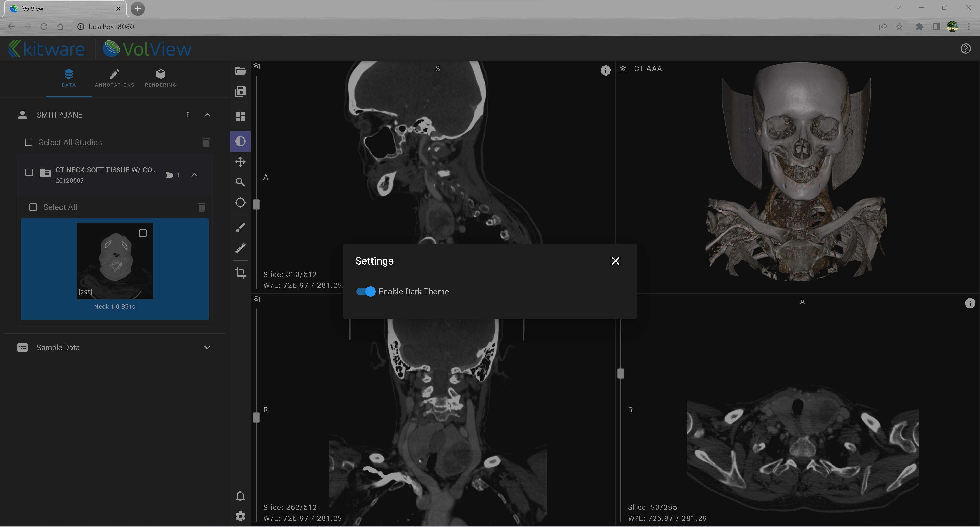Click the browser home icon
Screen dimensions: 980x527
point(60,27)
